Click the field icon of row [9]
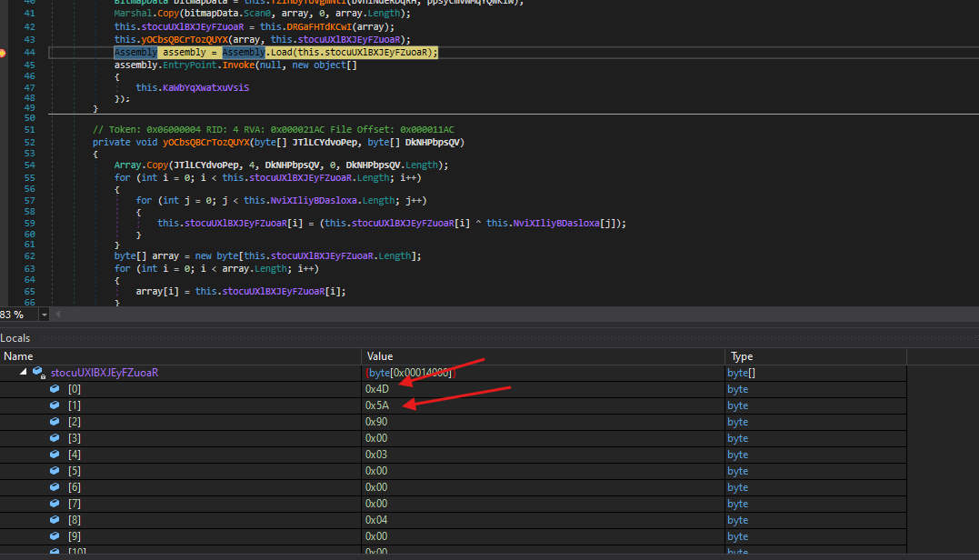This screenshot has width=979, height=560. click(x=55, y=536)
